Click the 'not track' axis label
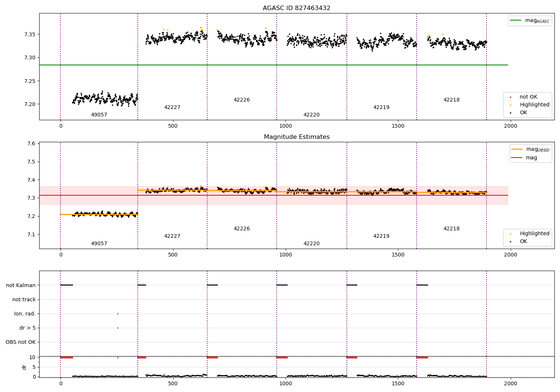This screenshot has height=392, width=560. coord(24,299)
